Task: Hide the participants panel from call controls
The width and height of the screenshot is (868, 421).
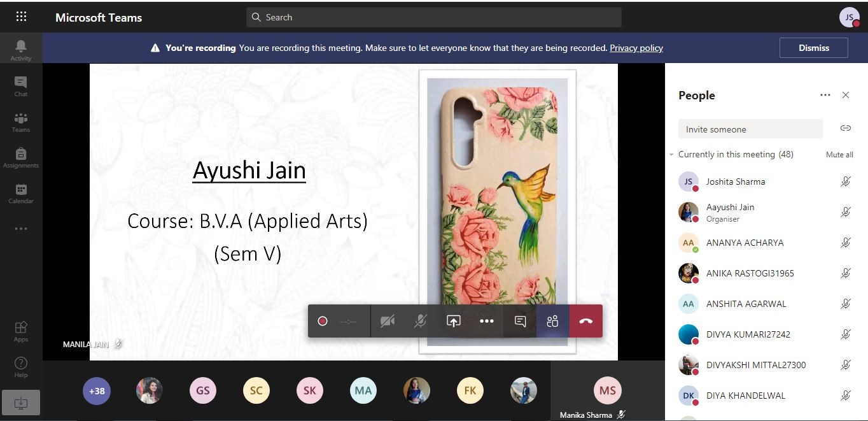Action: [552, 321]
